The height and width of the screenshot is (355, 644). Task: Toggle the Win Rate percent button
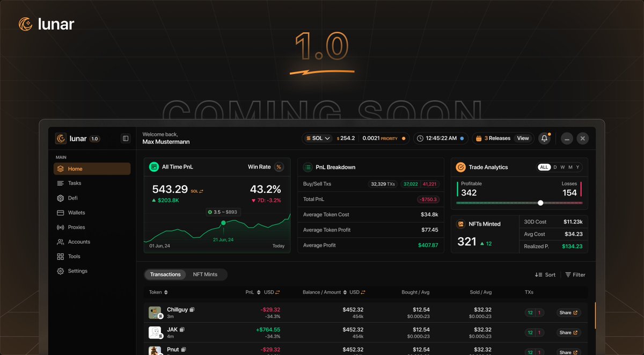[x=279, y=167]
